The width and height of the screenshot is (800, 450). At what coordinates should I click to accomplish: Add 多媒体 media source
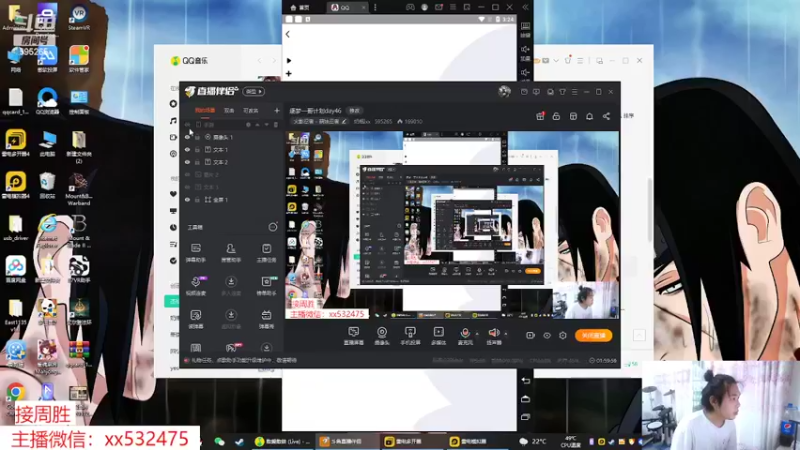coord(438,336)
